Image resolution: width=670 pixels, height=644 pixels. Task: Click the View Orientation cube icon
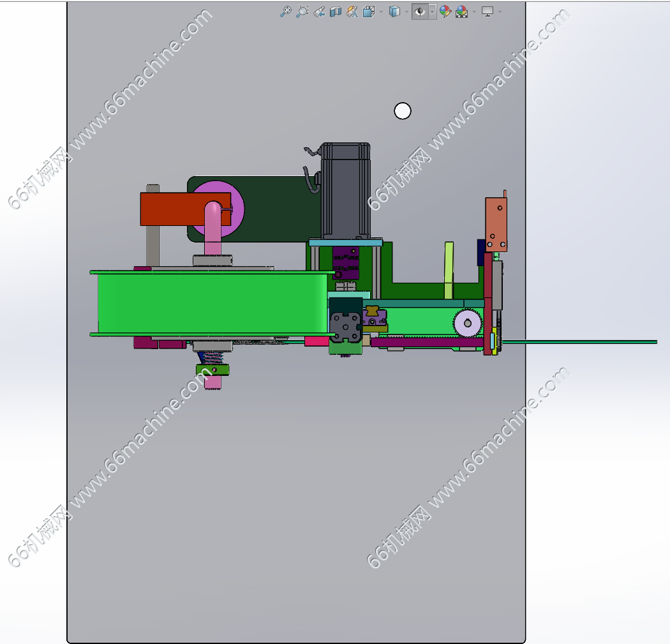(369, 11)
